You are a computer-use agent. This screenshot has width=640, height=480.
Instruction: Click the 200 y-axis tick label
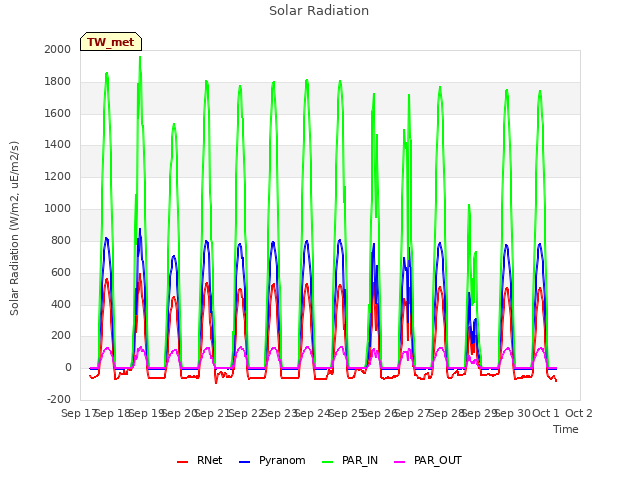tap(61, 336)
